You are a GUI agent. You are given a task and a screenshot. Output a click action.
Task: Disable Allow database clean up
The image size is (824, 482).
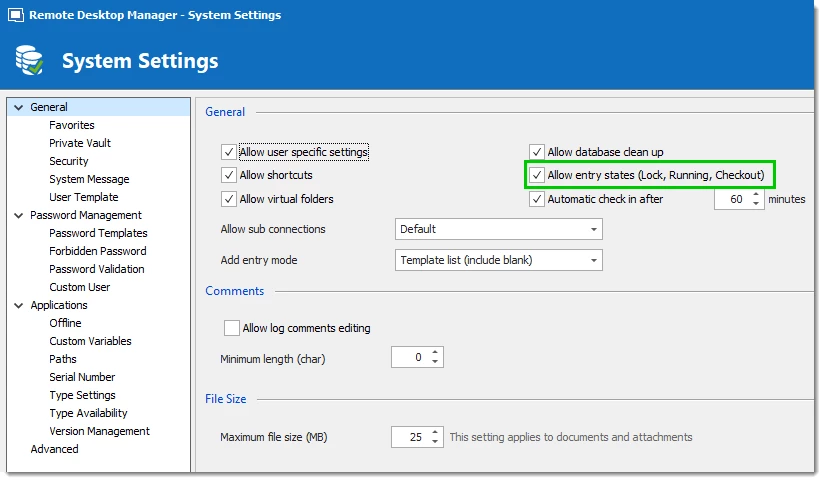coord(537,152)
